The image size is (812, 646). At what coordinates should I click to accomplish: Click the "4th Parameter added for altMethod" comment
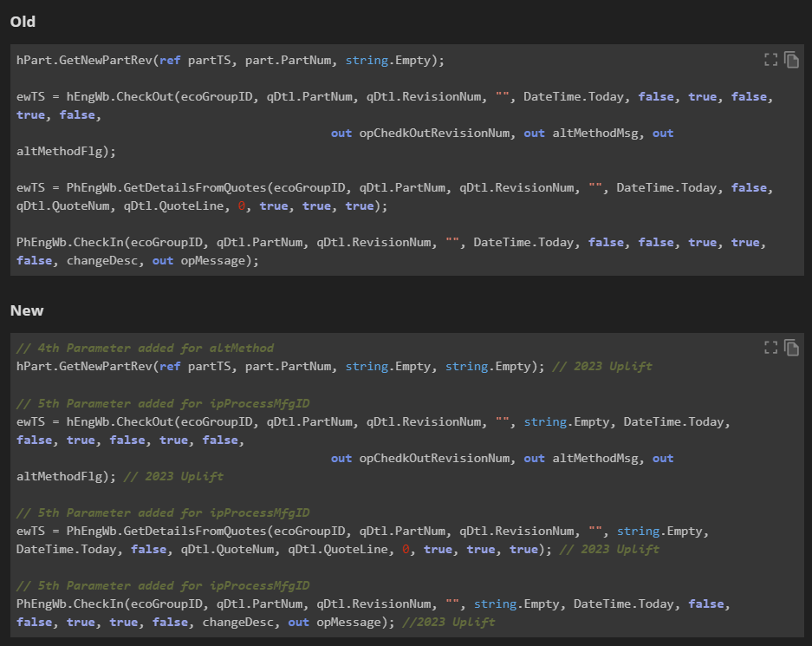pyautogui.click(x=145, y=348)
